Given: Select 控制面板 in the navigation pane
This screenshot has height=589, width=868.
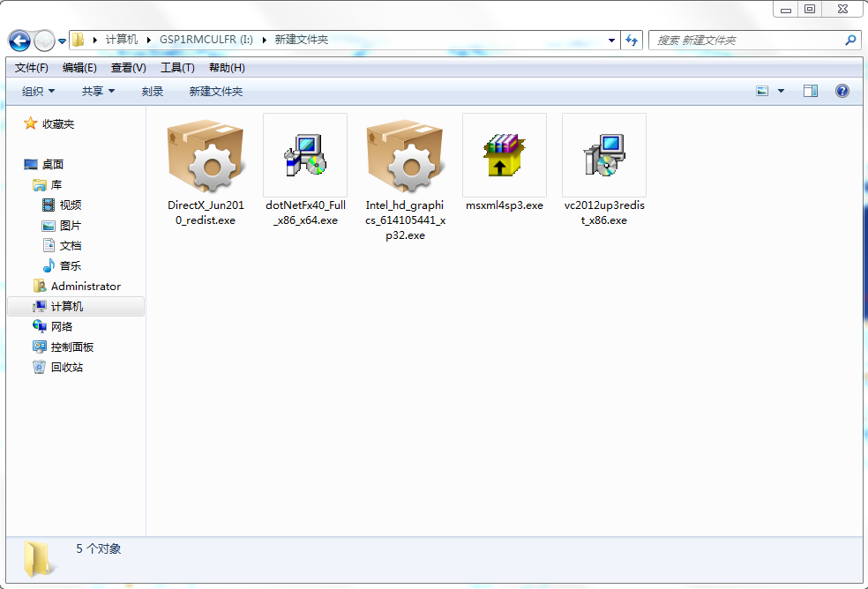Looking at the screenshot, I should pos(71,347).
